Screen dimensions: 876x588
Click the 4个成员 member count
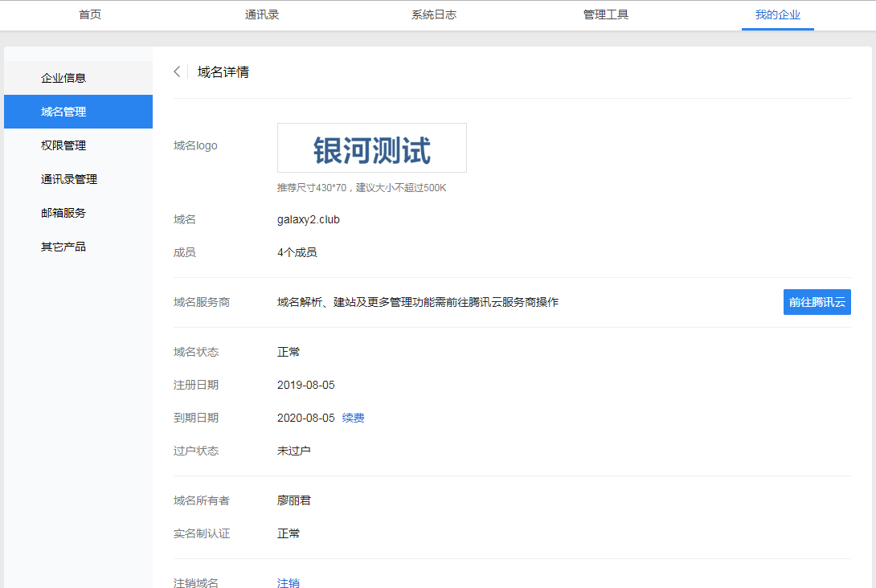click(x=297, y=252)
